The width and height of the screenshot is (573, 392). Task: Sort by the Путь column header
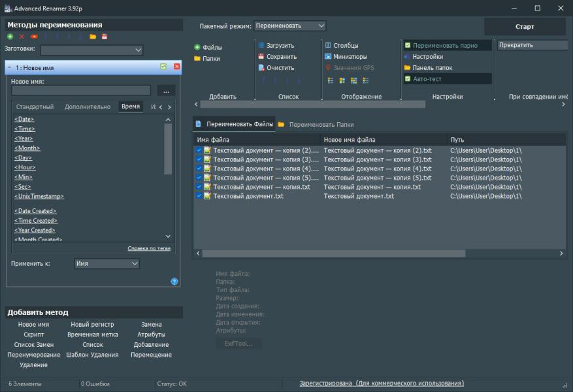click(x=506, y=140)
